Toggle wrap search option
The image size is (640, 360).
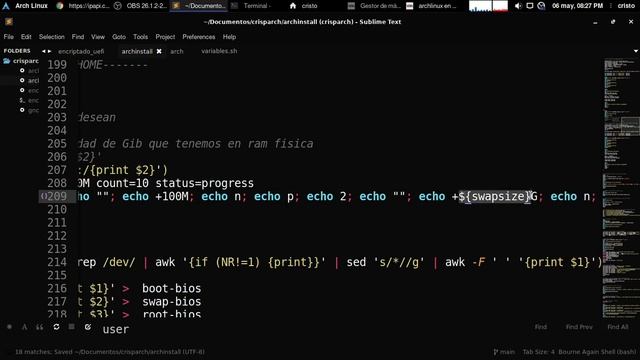(56, 327)
